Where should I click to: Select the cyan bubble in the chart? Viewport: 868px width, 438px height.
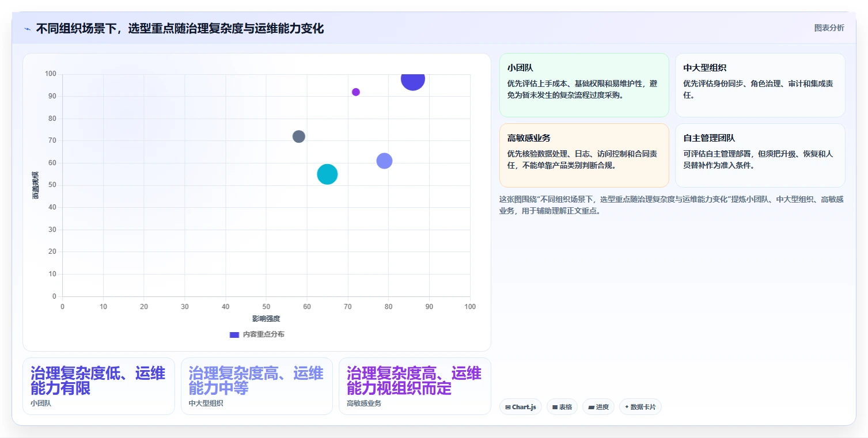click(x=327, y=174)
